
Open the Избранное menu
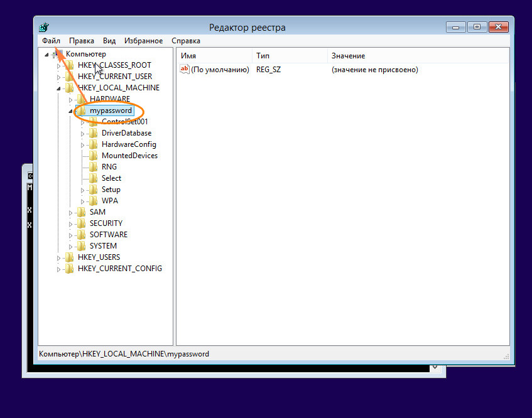(143, 41)
